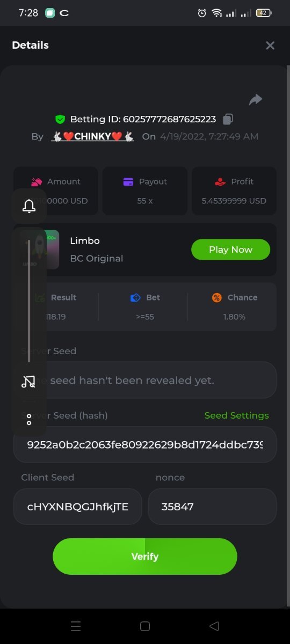Tap the green verified shield icon
This screenshot has height=644, width=290.
point(60,119)
